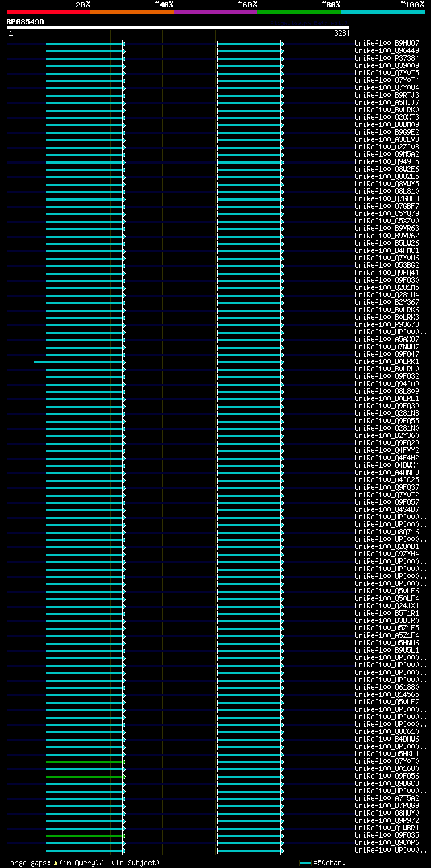Click the white query length ruler bar
The height and width of the screenshot is (868, 431).
(x=178, y=28)
